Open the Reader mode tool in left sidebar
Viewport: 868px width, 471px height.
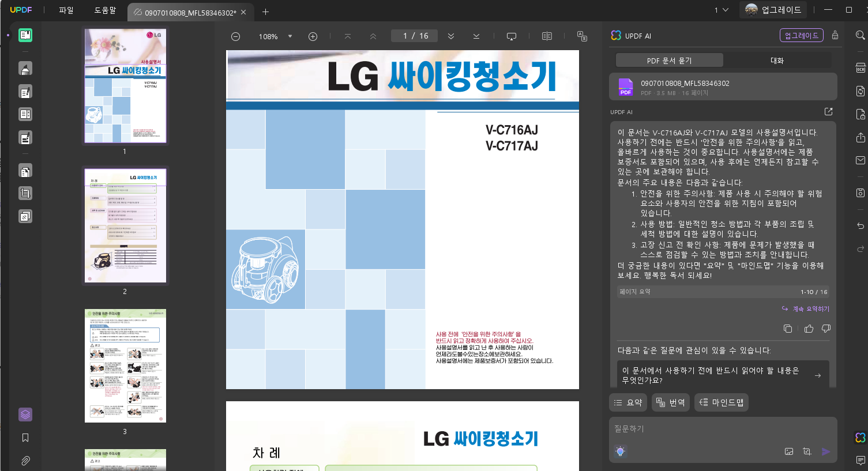pyautogui.click(x=25, y=35)
